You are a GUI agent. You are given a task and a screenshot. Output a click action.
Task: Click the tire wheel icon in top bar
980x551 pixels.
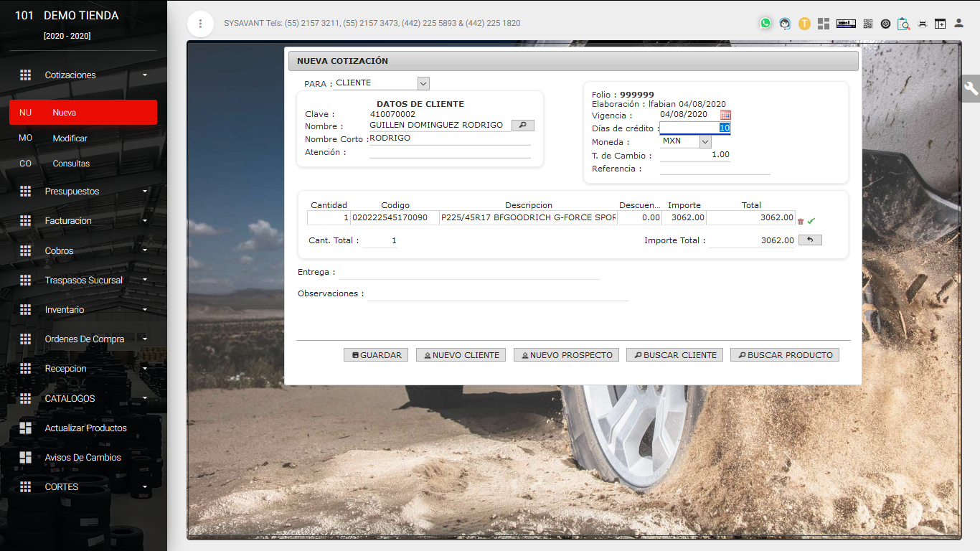(885, 24)
